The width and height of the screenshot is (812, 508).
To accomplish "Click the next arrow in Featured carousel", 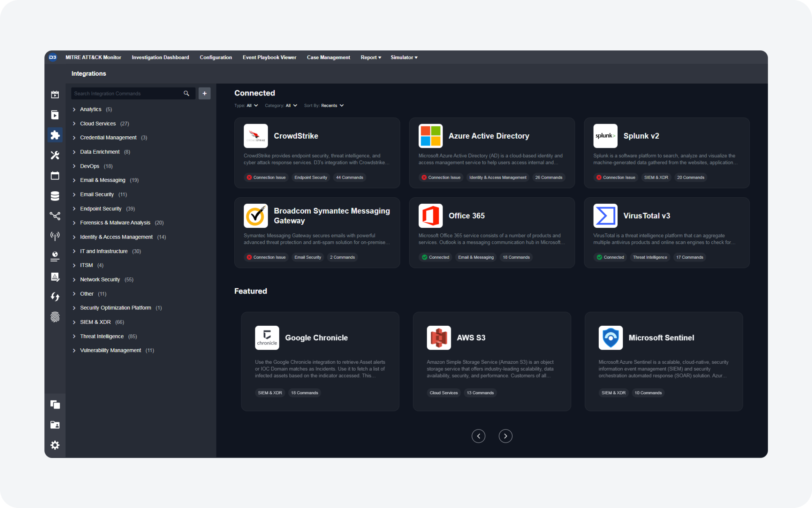I will tap(505, 436).
